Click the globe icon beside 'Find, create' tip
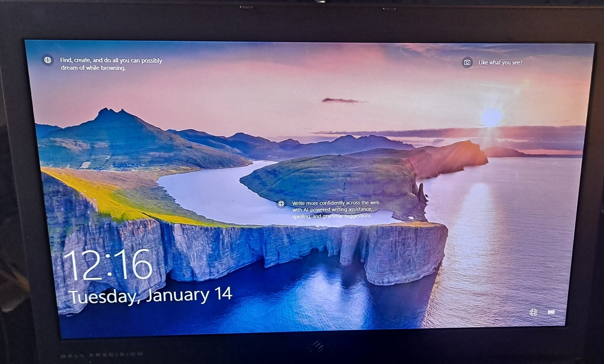The height and width of the screenshot is (364, 604). click(x=48, y=60)
